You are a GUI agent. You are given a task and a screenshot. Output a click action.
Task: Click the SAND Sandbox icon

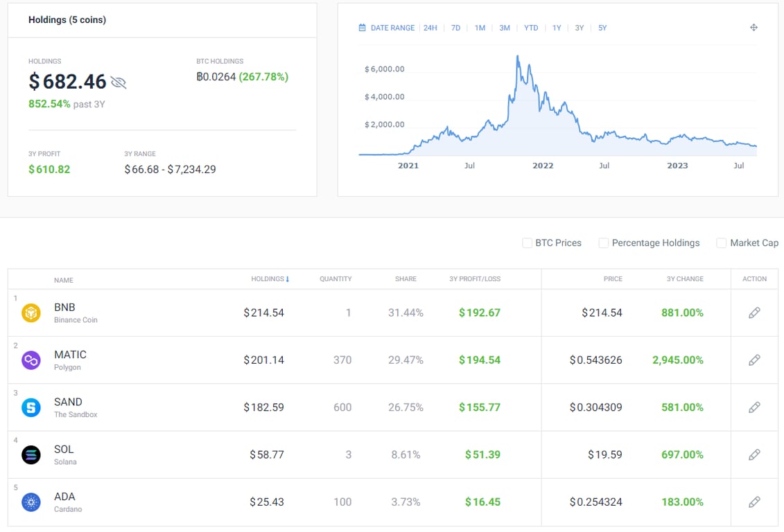pos(31,407)
